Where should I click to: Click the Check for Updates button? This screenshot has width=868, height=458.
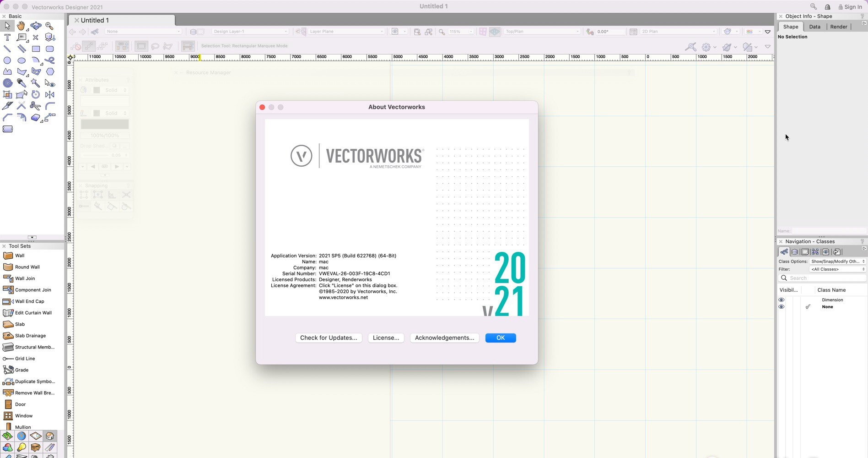(329, 338)
